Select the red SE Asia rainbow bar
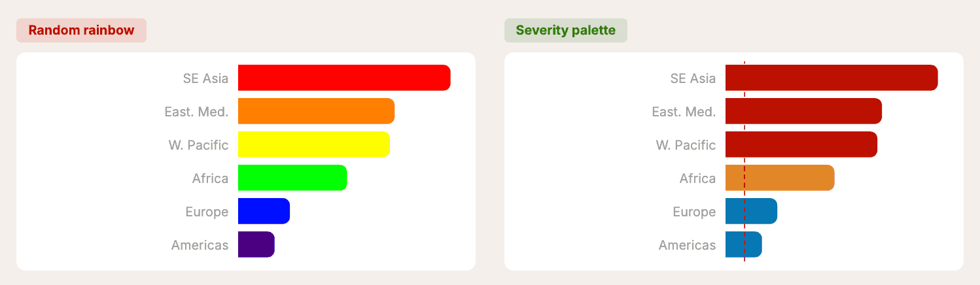 pos(344,78)
